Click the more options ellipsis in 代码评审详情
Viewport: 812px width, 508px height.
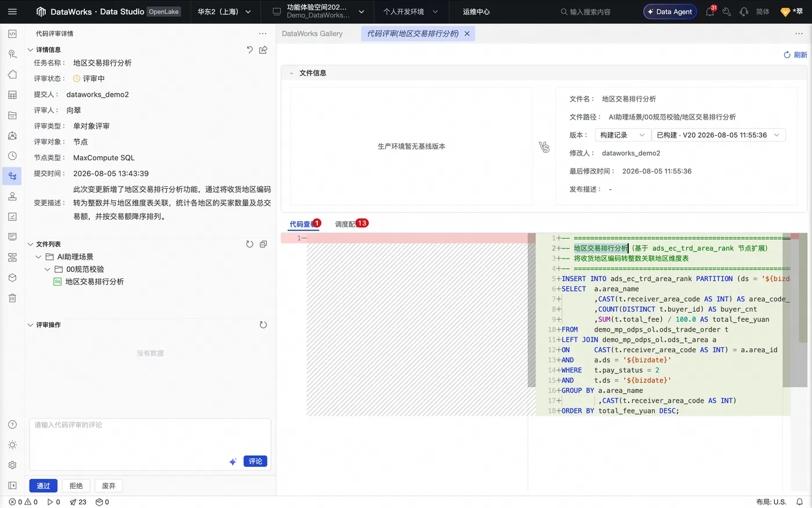(x=263, y=34)
